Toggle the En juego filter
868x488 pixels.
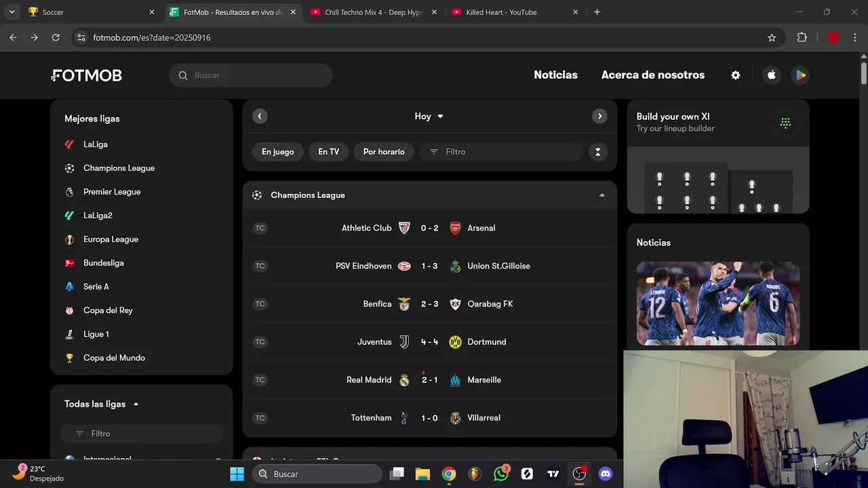[278, 152]
